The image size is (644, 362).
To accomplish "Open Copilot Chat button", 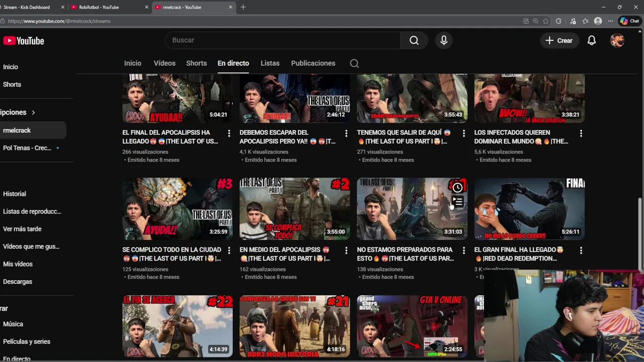I will 629,21.
